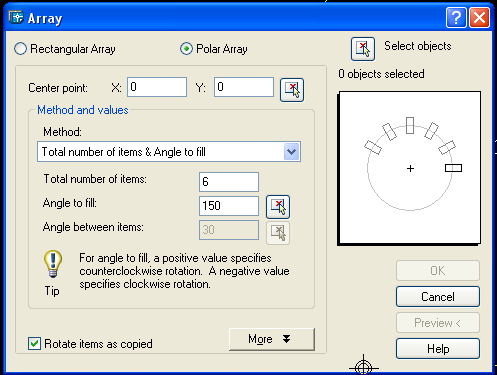Click the center point Y input field
Viewport: 497px width, 375px height.
coord(244,87)
